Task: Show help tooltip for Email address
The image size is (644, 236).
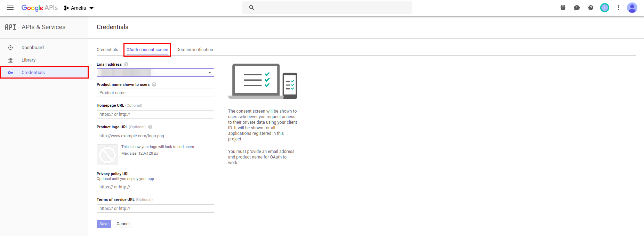Action: point(126,64)
